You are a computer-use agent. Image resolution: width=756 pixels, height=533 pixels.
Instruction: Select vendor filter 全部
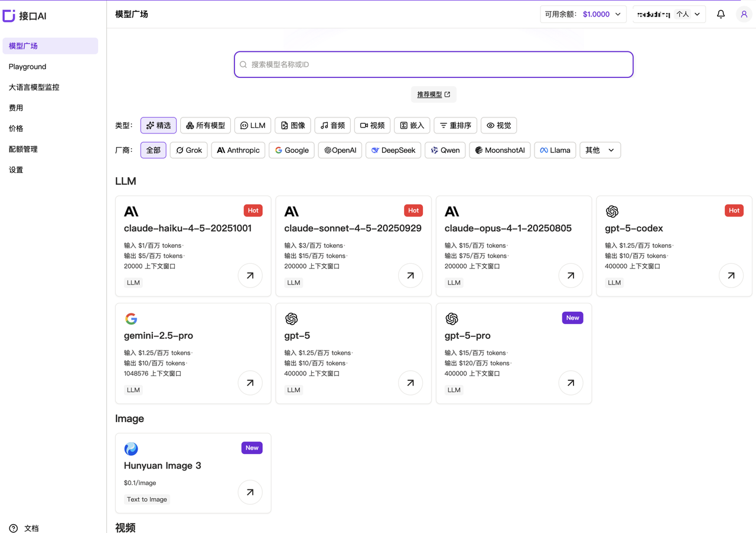coord(153,150)
